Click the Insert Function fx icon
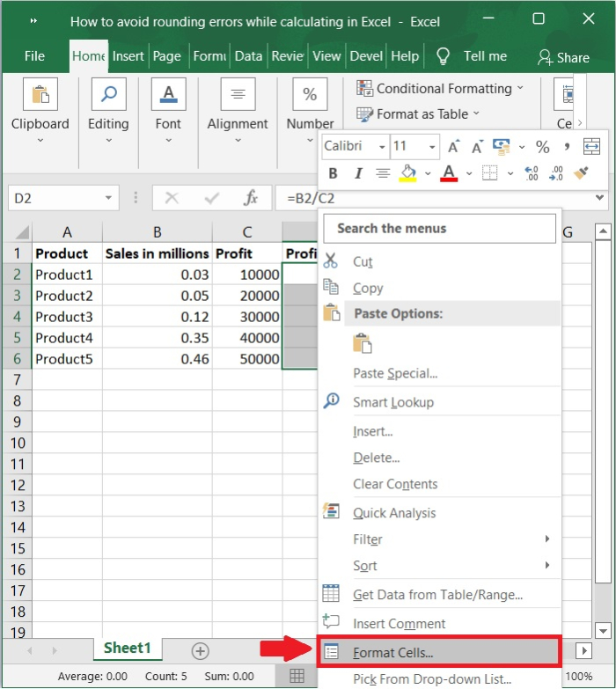 pos(251,198)
